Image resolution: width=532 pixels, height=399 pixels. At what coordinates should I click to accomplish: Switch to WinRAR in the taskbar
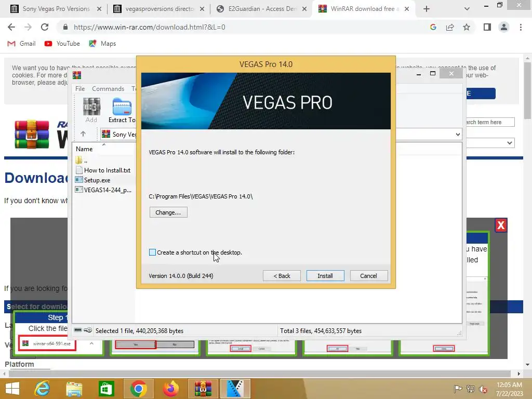(203, 389)
